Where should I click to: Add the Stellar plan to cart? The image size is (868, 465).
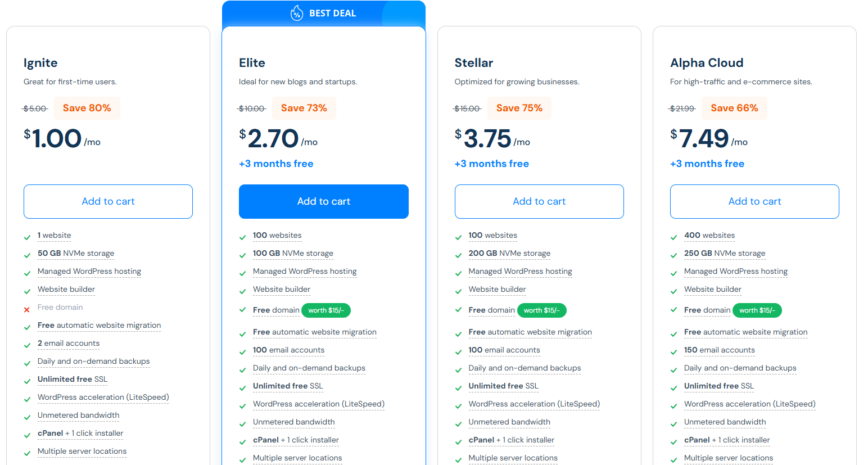point(539,201)
